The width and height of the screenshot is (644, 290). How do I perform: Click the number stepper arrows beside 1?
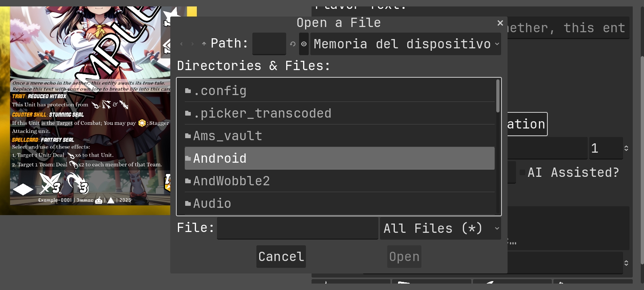pyautogui.click(x=626, y=148)
